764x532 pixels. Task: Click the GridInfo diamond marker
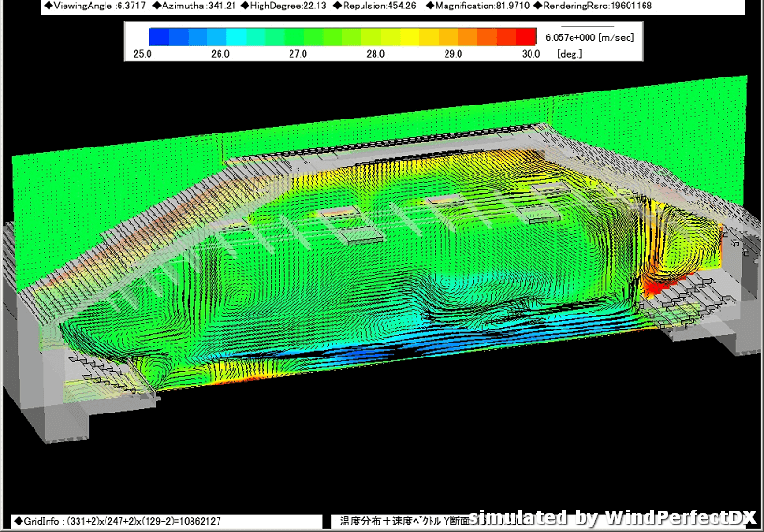[18, 521]
